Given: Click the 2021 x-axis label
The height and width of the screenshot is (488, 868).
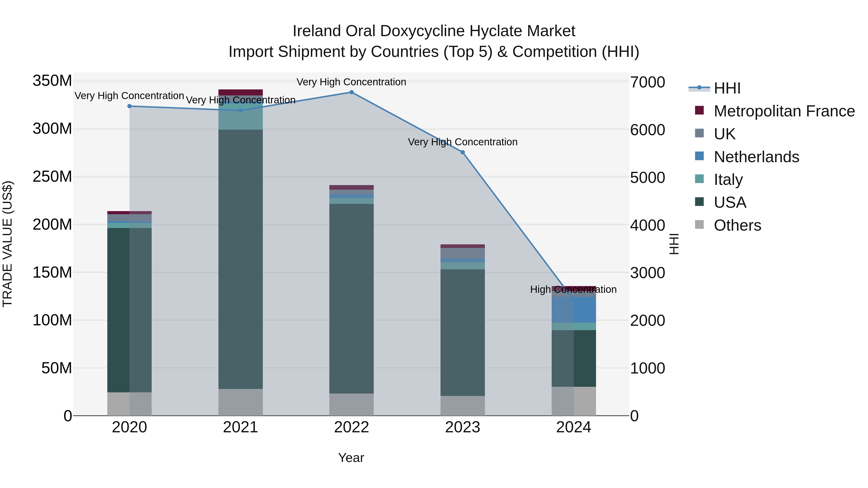Looking at the screenshot, I should pos(241,427).
